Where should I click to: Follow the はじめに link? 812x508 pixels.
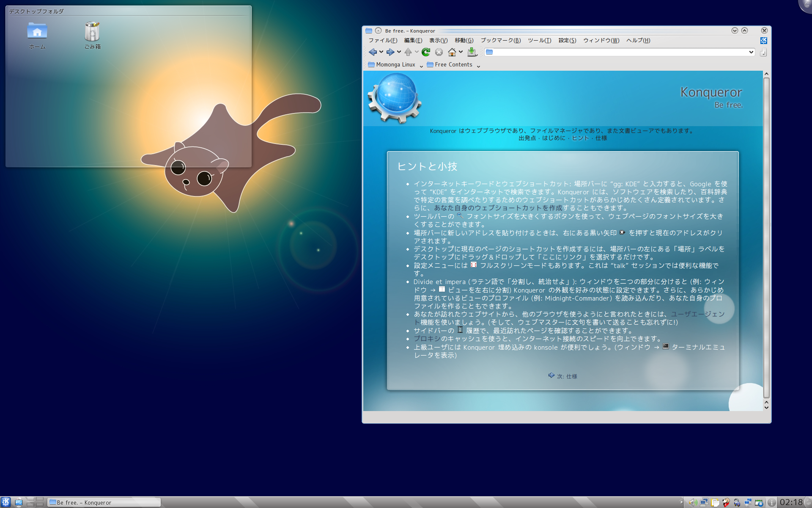[554, 138]
